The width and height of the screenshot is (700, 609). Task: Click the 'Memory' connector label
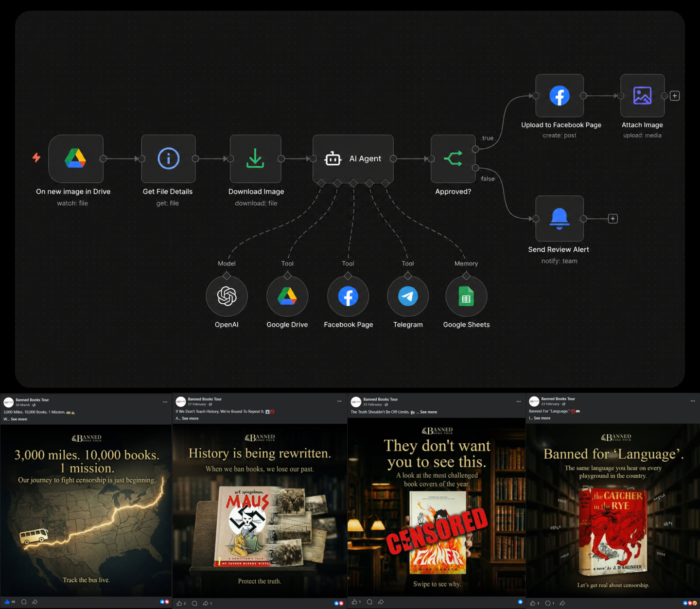point(466,263)
